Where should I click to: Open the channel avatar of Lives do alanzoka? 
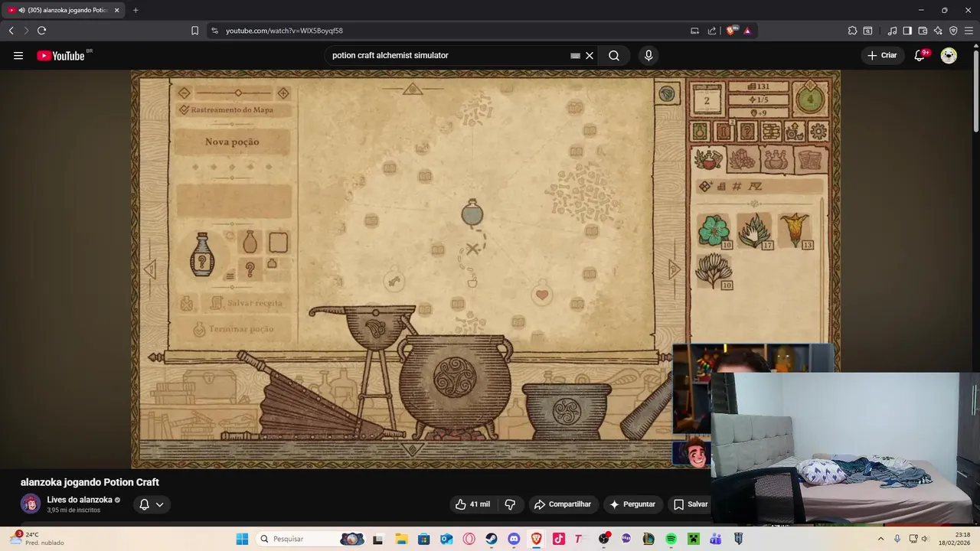click(31, 504)
